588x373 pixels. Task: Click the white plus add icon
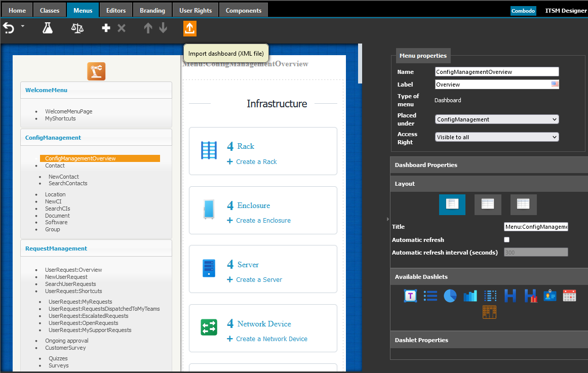click(x=106, y=28)
